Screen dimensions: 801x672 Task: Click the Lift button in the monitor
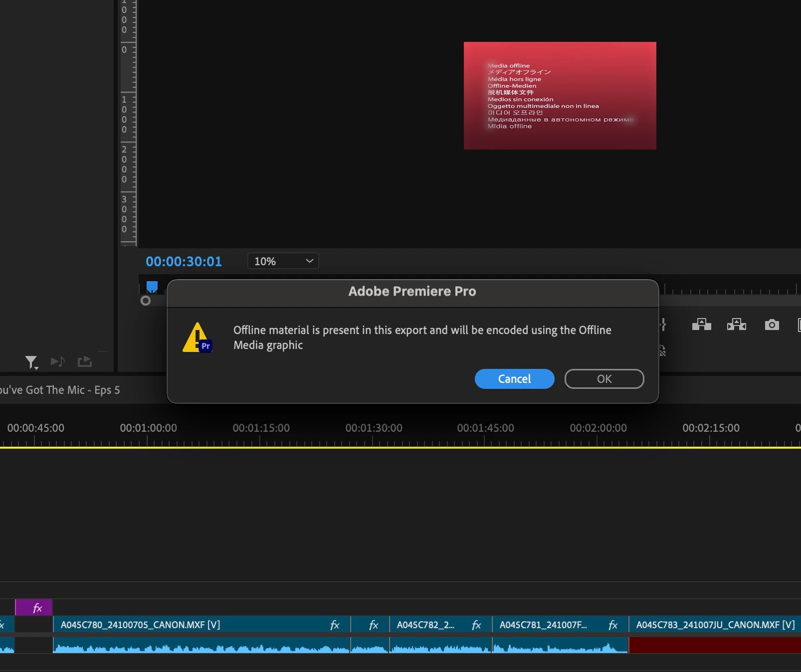[x=702, y=325]
